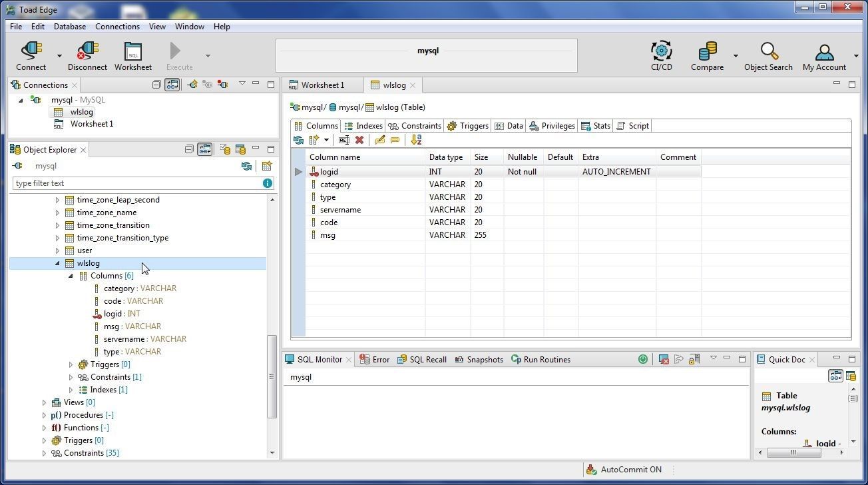Click the edit column pencil icon
Screen dimensions: 868x485
(x=380, y=140)
